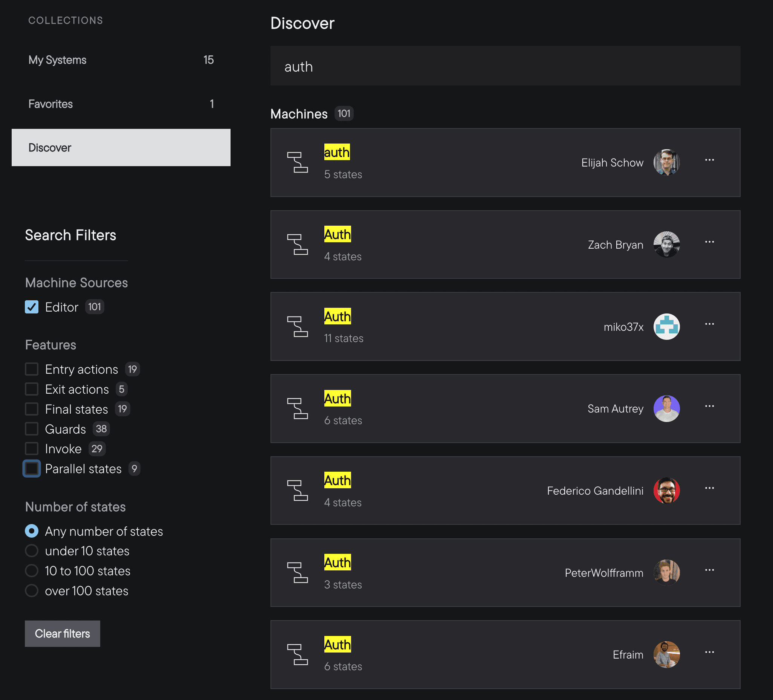
Task: Open the options menu on Efraim's machine card
Action: click(x=710, y=652)
